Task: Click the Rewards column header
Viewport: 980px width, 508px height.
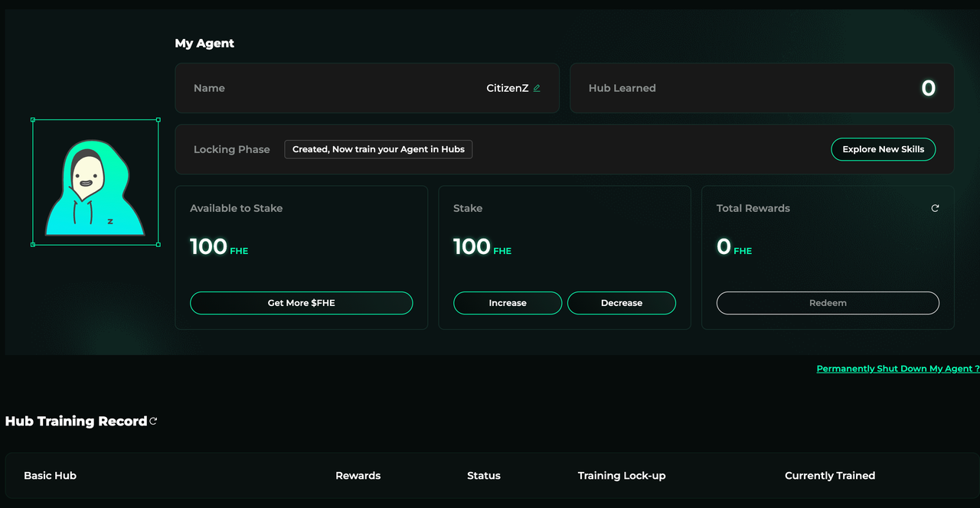Action: point(358,475)
